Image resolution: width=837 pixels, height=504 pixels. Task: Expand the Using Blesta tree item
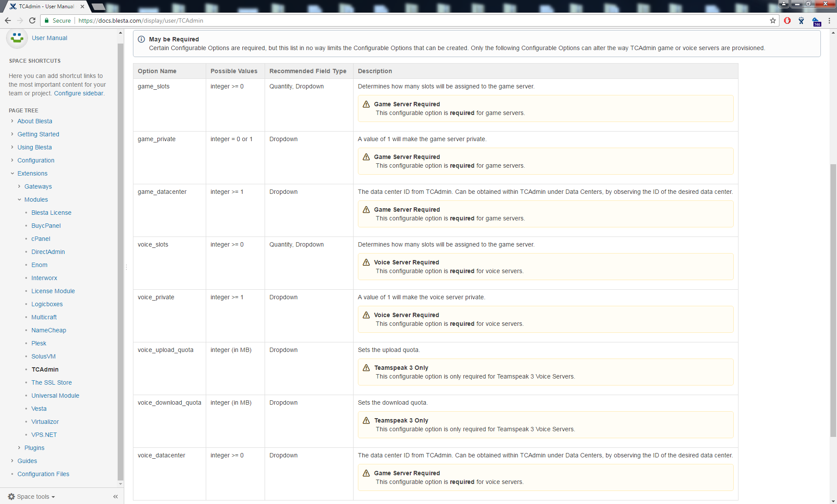point(12,147)
